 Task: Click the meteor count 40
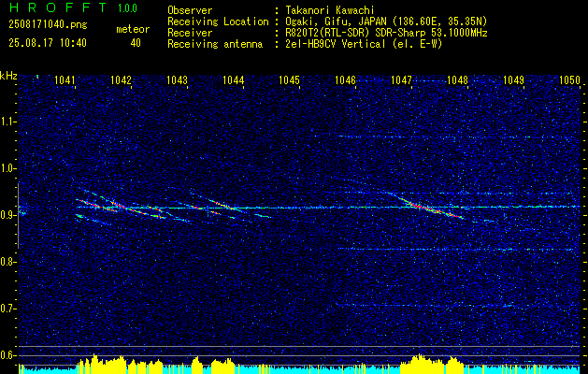coord(136,43)
